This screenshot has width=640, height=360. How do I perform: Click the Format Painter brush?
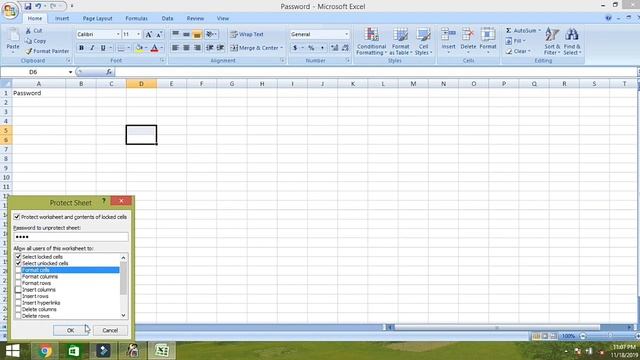click(x=47, y=51)
